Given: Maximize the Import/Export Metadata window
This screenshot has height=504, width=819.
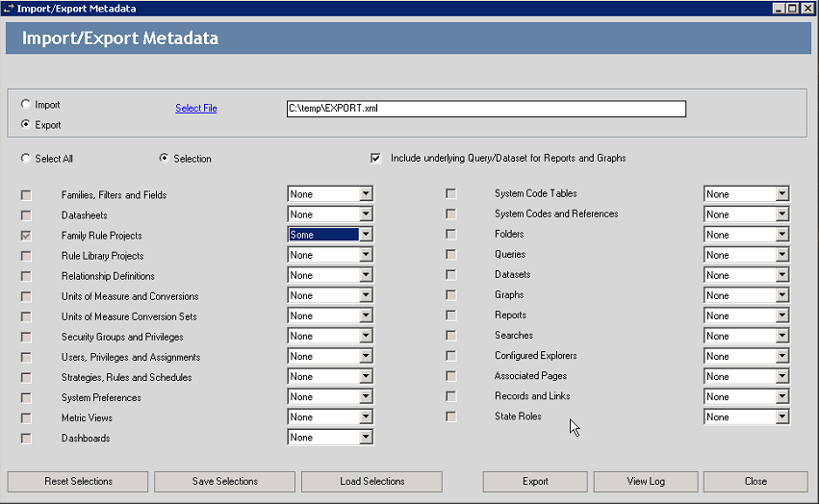Looking at the screenshot, I should click(792, 9).
